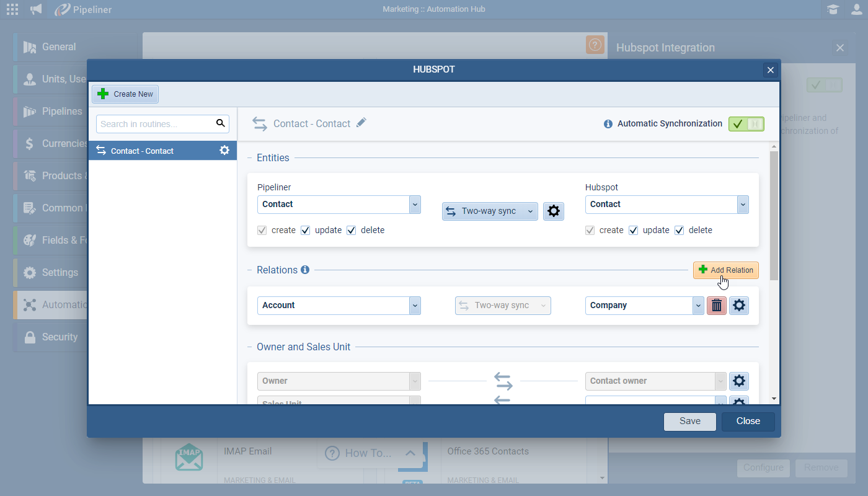Viewport: 868px width, 496px height.
Task: Click the Add Relation button
Action: pyautogui.click(x=725, y=270)
